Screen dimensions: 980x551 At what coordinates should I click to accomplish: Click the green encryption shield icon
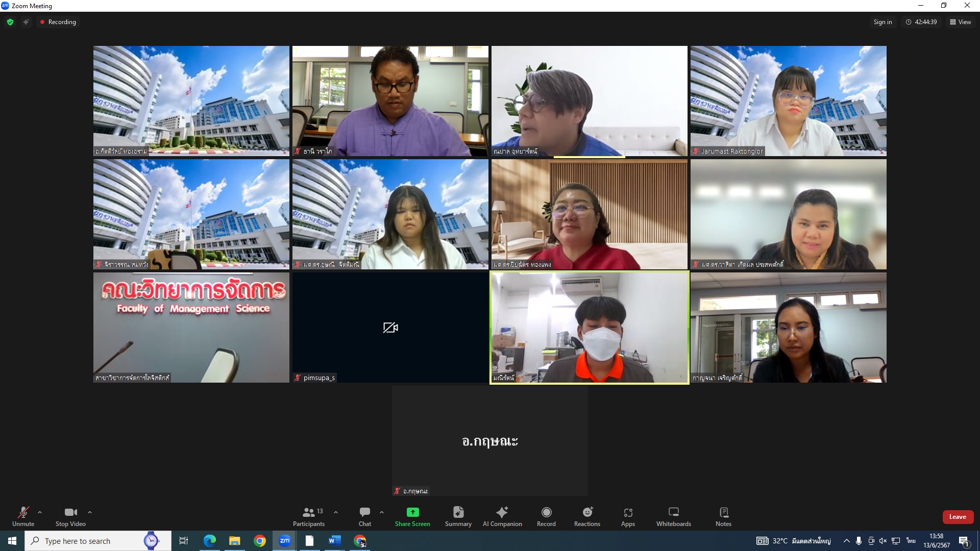pos(10,22)
